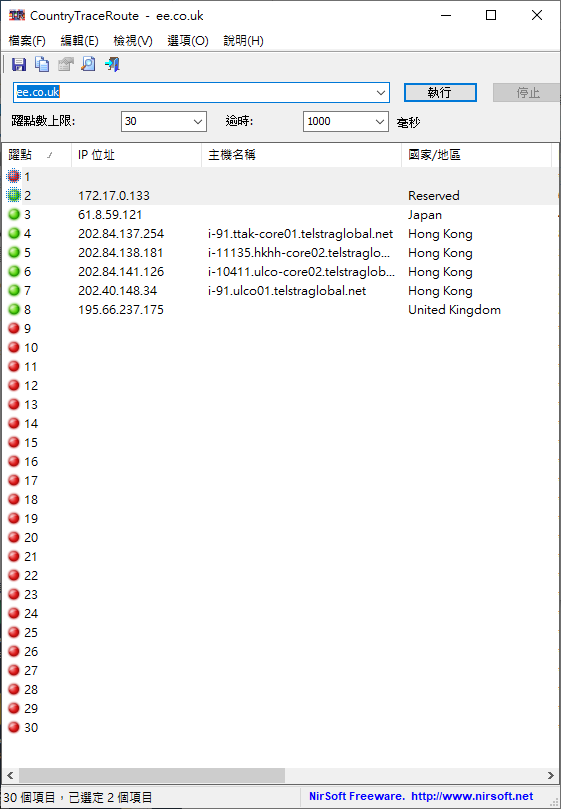Click the red status icon of hop 9
Viewport: 561px width, 809px height.
14,328
